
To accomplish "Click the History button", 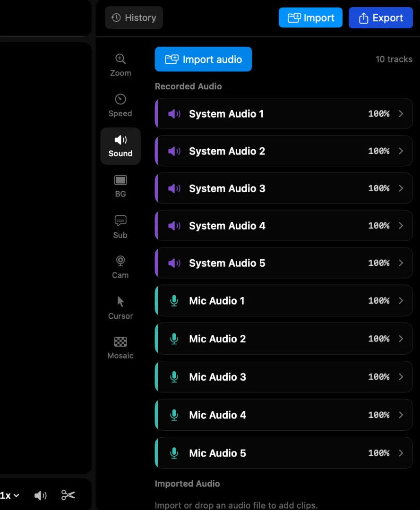I will click(134, 17).
